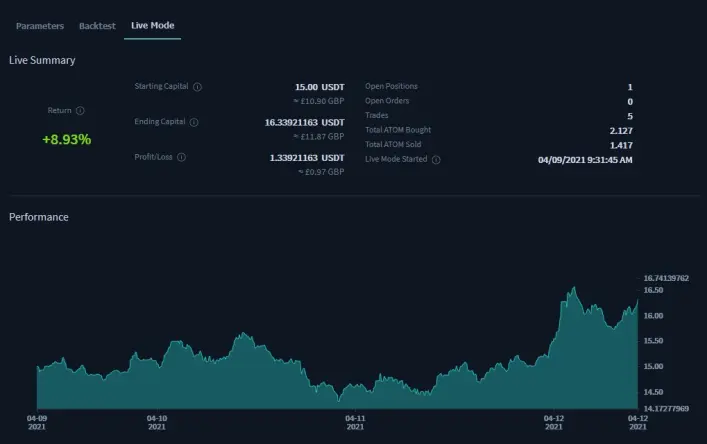Click the Trades count value

click(630, 116)
